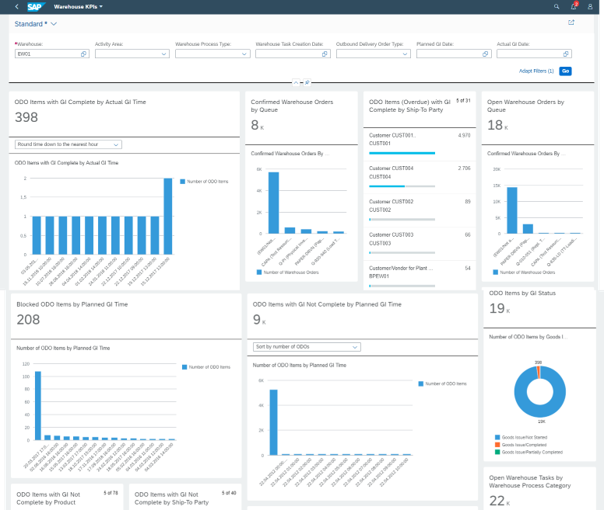Click 'Goods Issue/Partially Completed' legend swatch
Image resolution: width=604 pixels, height=510 pixels.
[497, 452]
